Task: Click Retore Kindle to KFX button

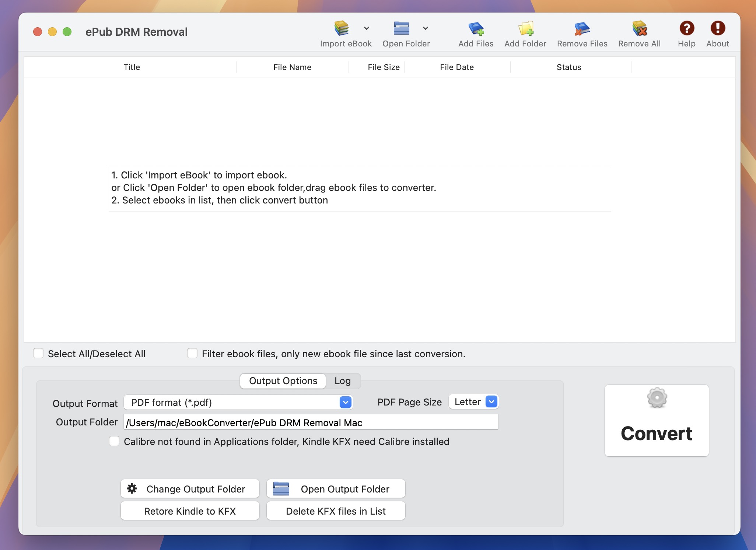Action: [x=190, y=511]
